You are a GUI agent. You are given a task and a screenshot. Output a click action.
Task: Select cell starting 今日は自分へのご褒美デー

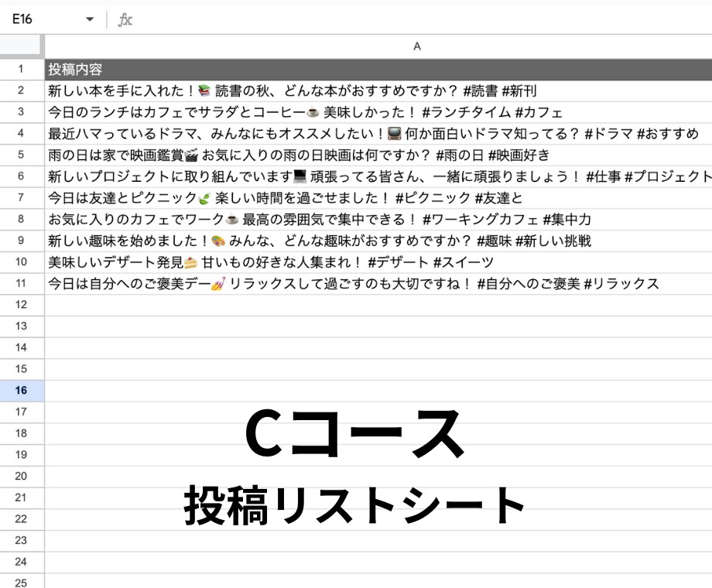pyautogui.click(x=378, y=284)
